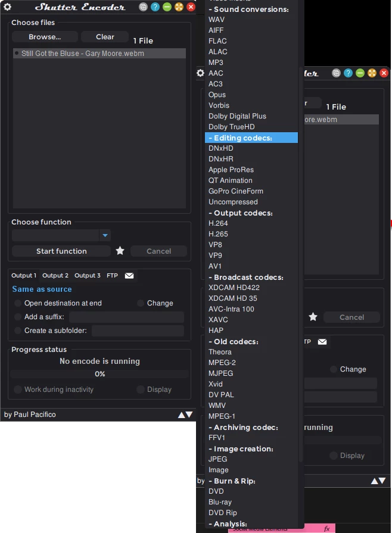Click the help icon in right window title bar
The height and width of the screenshot is (533, 392).
click(x=348, y=73)
